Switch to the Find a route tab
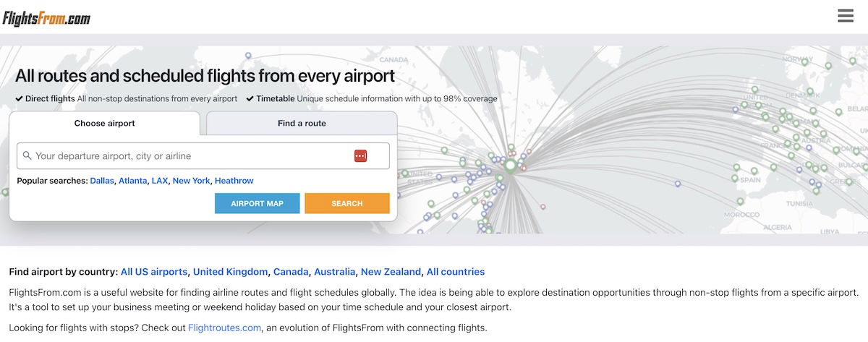Image resolution: width=868 pixels, height=342 pixels. pyautogui.click(x=302, y=124)
